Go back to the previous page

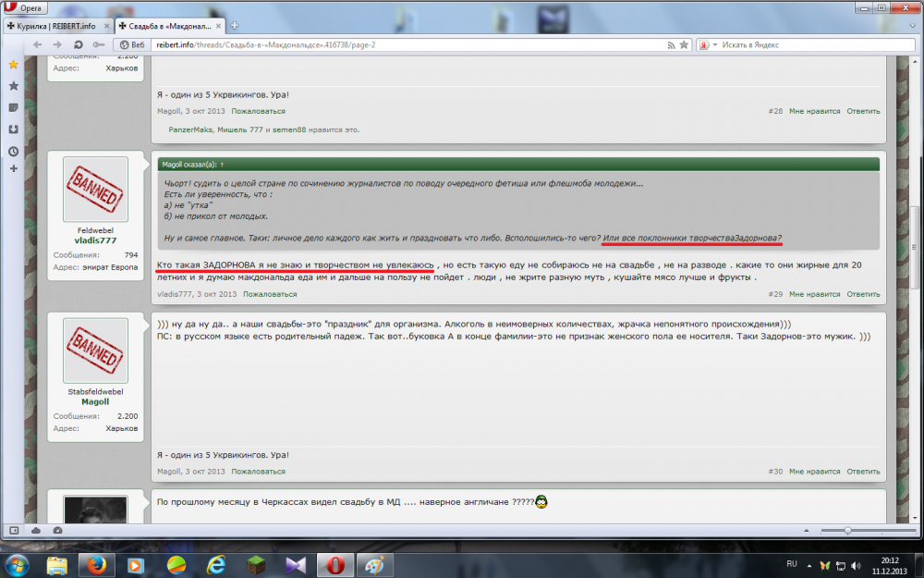point(38,44)
